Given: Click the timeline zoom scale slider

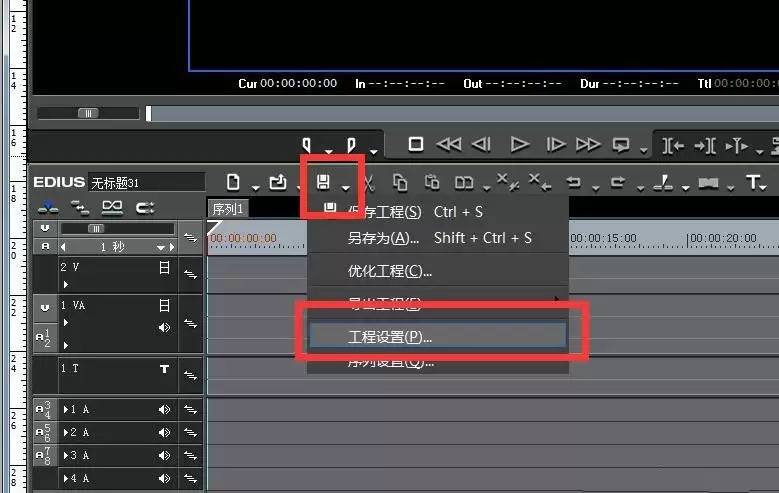Looking at the screenshot, I should (96, 229).
